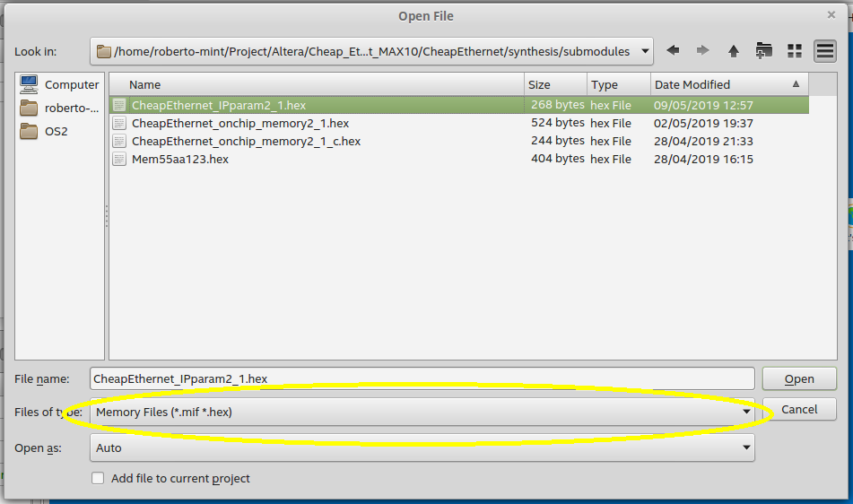Click the File name input field

click(422, 378)
